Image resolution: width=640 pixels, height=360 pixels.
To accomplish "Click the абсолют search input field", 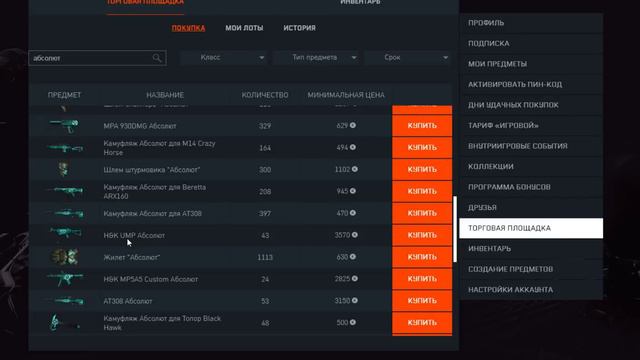I will pos(98,58).
